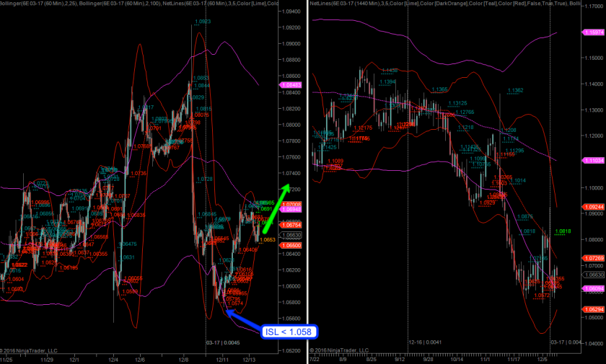Image resolution: width=606 pixels, height=364 pixels.
Task: Click the 12/1 date on left time axis
Action: click(74, 360)
